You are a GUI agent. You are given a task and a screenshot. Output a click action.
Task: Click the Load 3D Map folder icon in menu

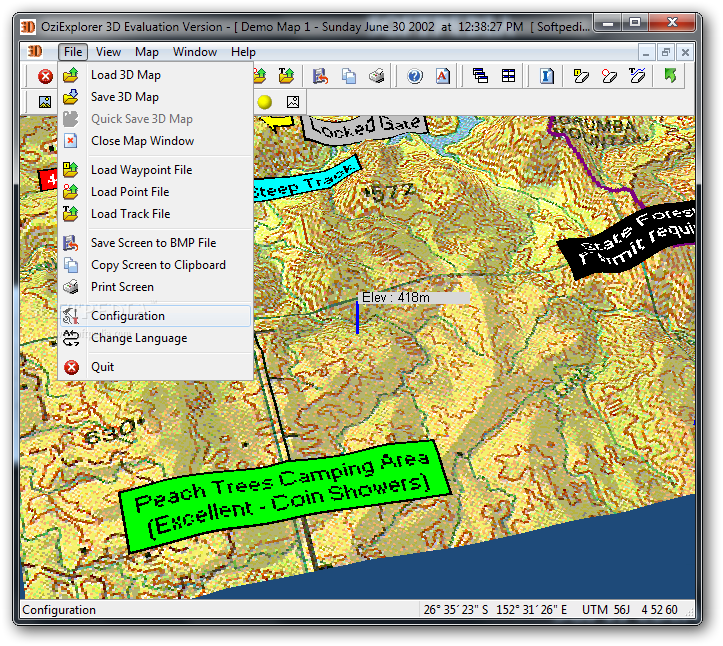(71, 75)
